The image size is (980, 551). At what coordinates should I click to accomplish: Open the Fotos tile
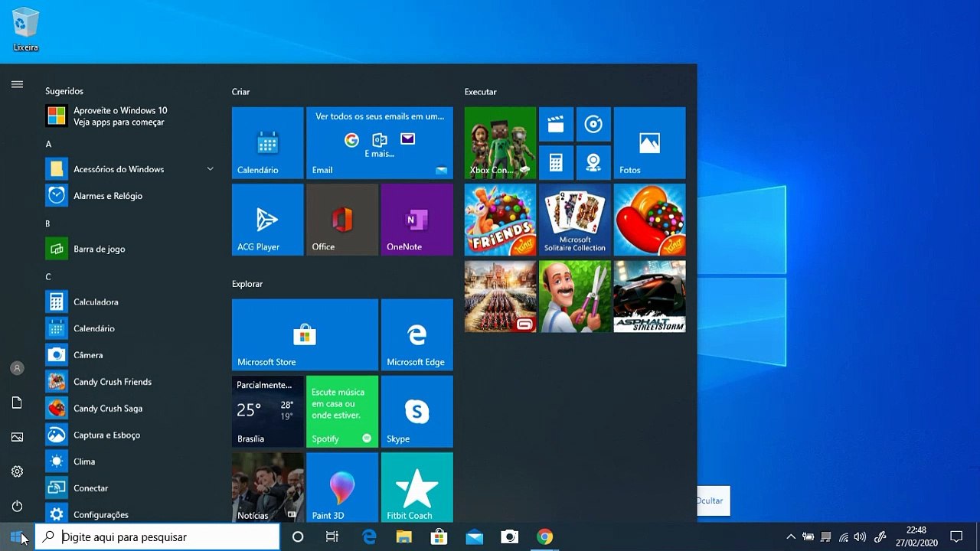coord(649,143)
